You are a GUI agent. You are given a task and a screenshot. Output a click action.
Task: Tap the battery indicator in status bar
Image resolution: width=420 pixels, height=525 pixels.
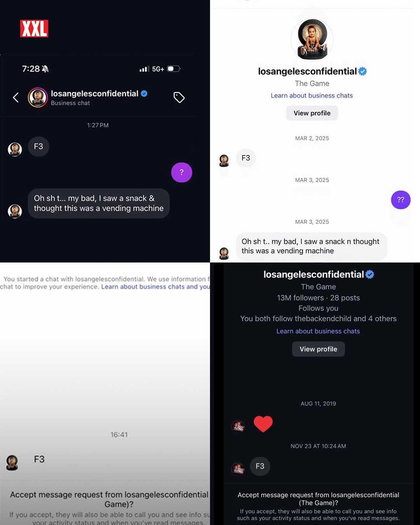pos(174,69)
